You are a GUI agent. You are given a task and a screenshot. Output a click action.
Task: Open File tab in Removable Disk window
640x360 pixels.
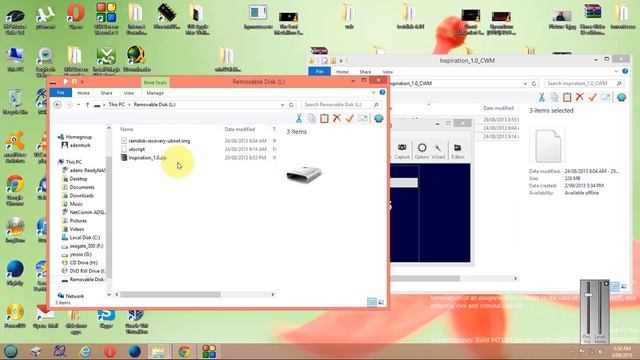(x=60, y=93)
